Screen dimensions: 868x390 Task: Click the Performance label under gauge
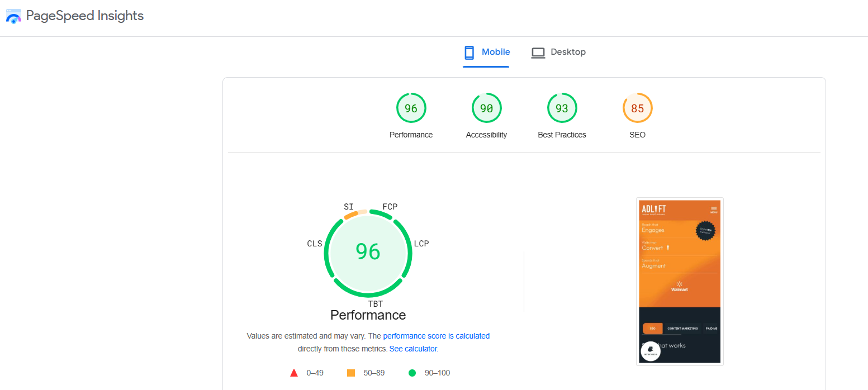pos(411,135)
